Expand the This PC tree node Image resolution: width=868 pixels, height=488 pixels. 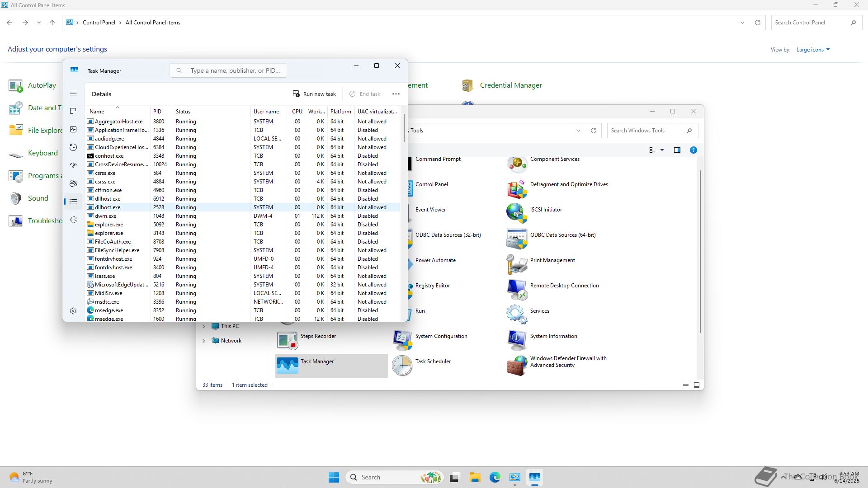point(203,326)
